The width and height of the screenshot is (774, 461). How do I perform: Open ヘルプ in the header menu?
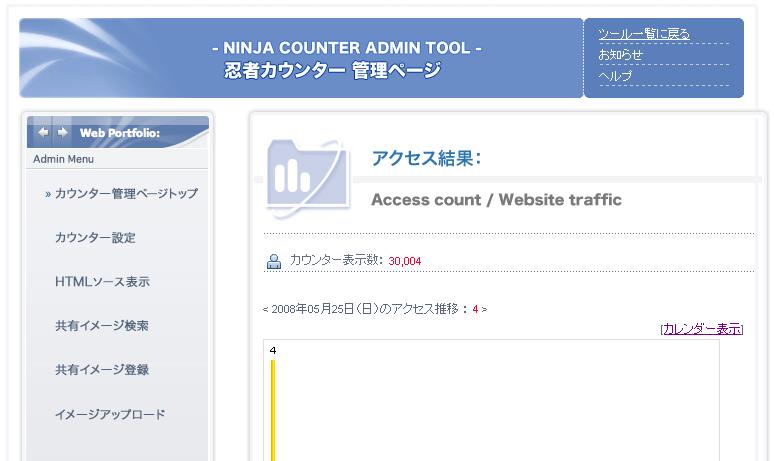615,76
